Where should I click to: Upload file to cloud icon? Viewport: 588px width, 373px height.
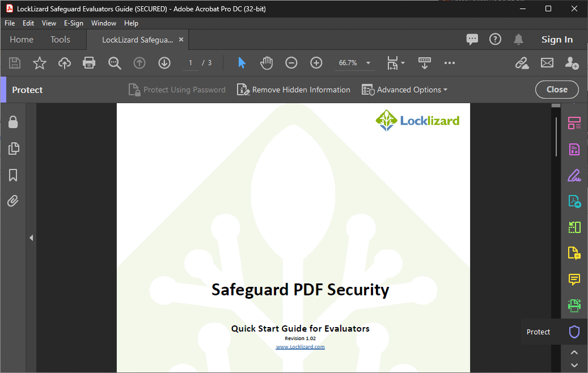[65, 63]
